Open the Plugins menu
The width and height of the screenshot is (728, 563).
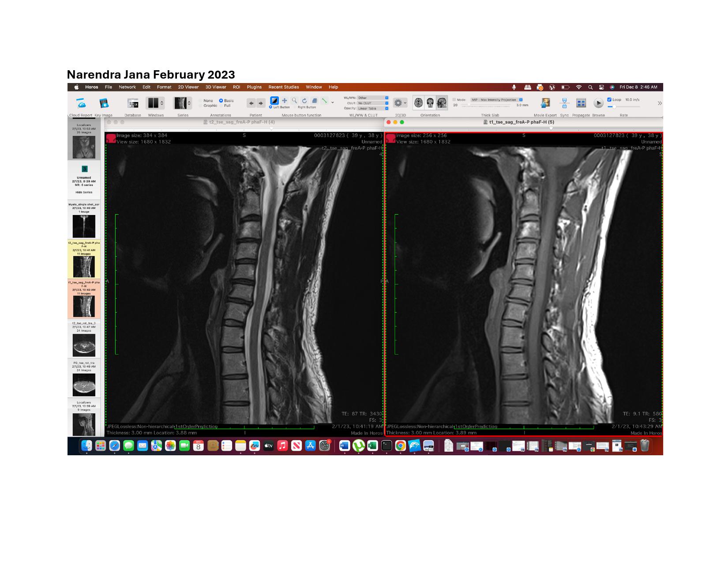coord(254,87)
